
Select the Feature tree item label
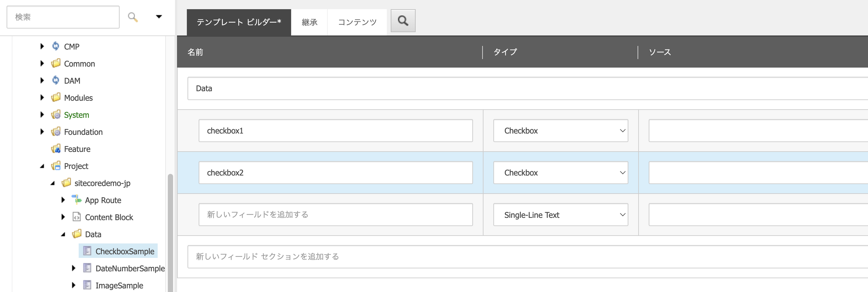tap(77, 149)
